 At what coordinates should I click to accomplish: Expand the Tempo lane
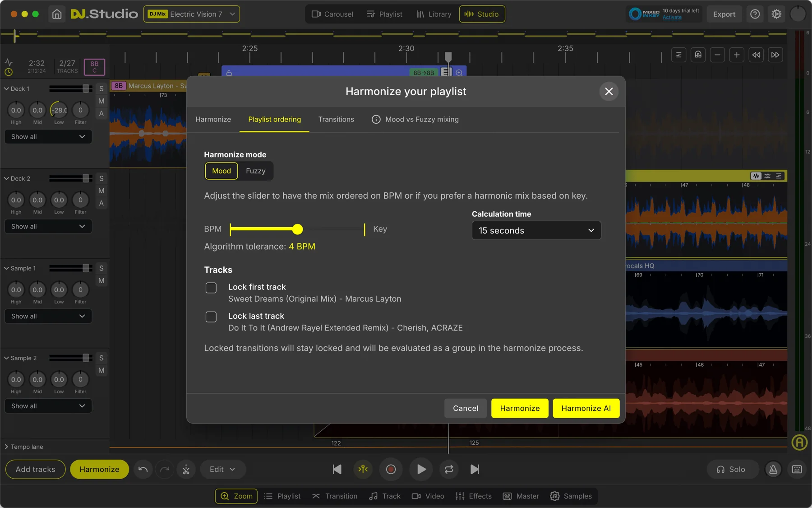tap(6, 447)
